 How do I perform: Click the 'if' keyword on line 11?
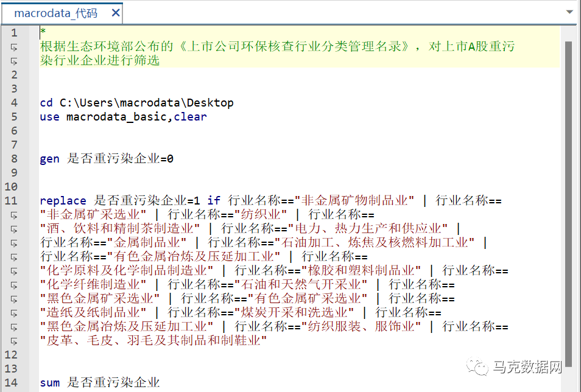[x=214, y=200]
